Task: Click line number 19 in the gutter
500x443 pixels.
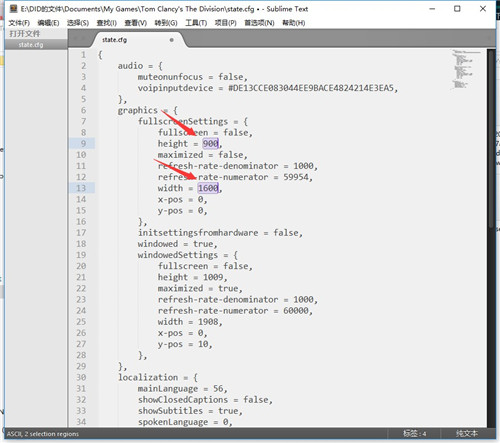Action: coord(81,255)
